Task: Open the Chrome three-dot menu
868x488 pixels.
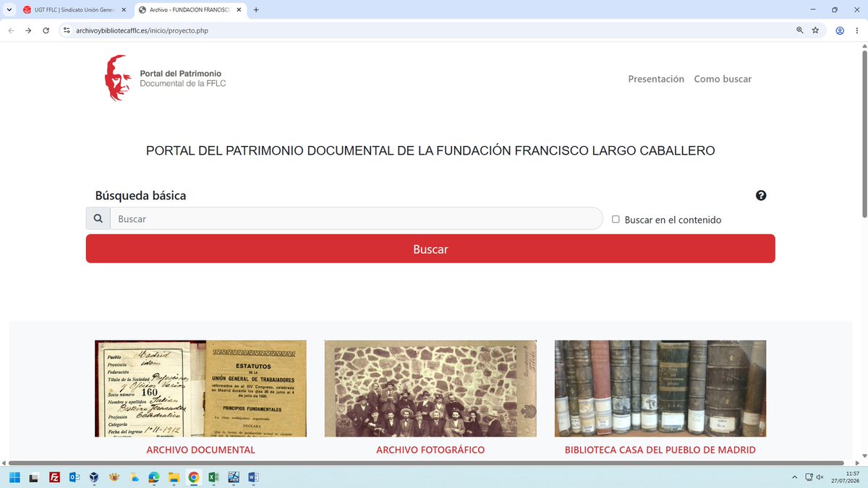Action: [857, 30]
